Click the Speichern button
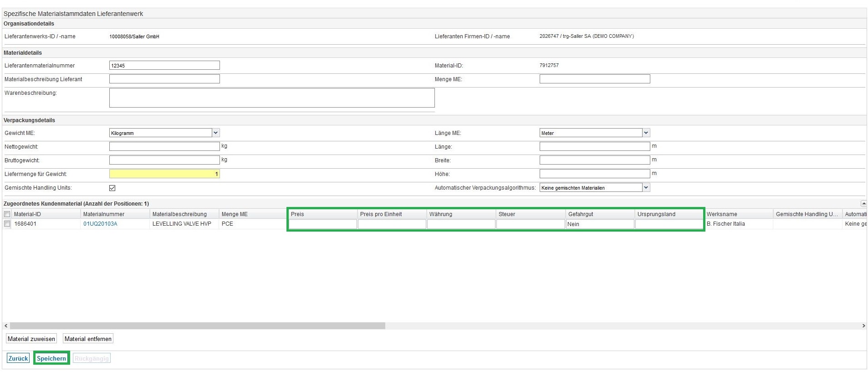 pyautogui.click(x=51, y=358)
